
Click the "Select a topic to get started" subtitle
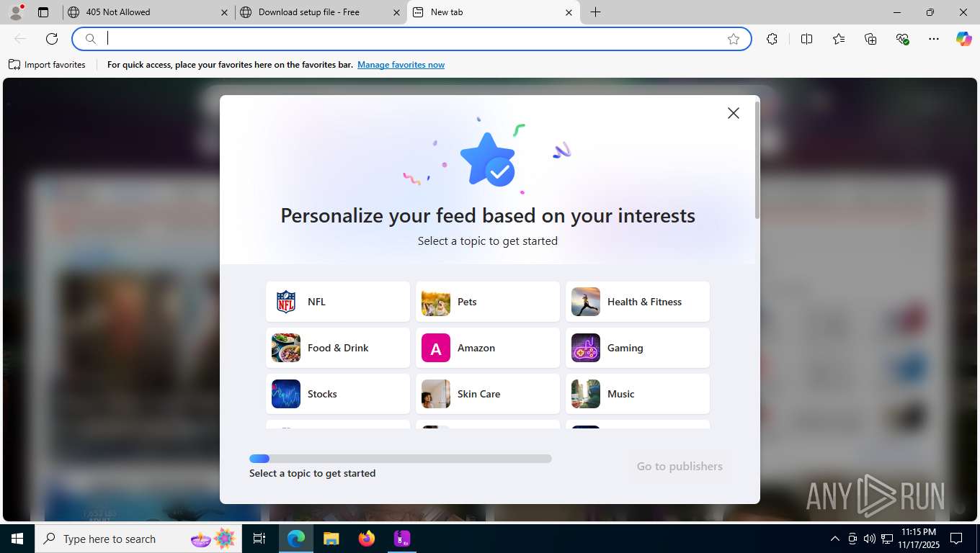pos(488,240)
